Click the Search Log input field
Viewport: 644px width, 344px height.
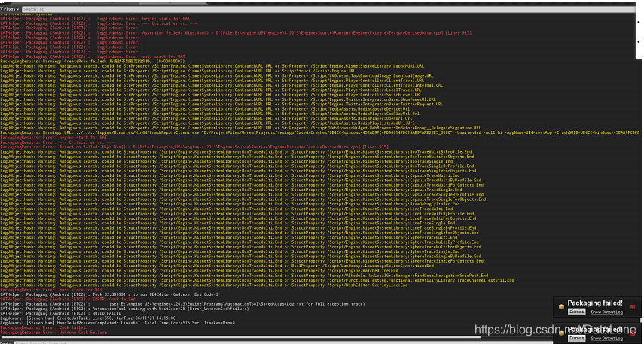coord(328,9)
